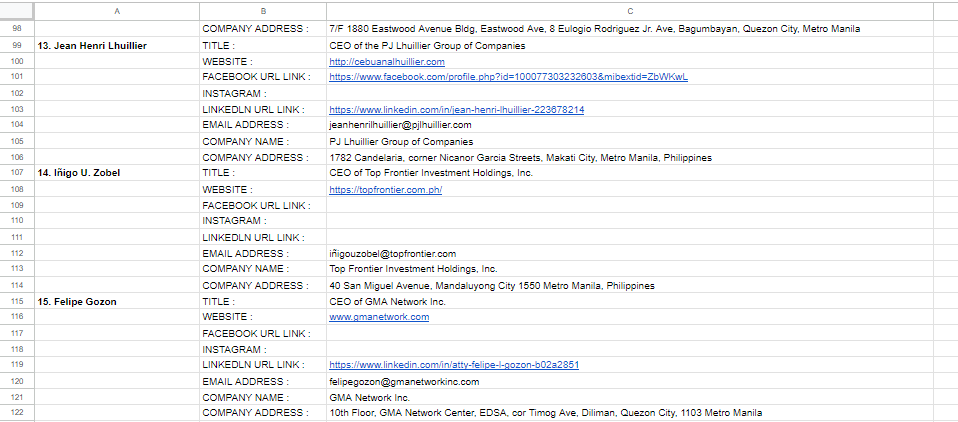Image resolution: width=958 pixels, height=422 pixels.
Task: Select the '10th Floor, GMA Network Center' address cell
Action: tap(630, 413)
